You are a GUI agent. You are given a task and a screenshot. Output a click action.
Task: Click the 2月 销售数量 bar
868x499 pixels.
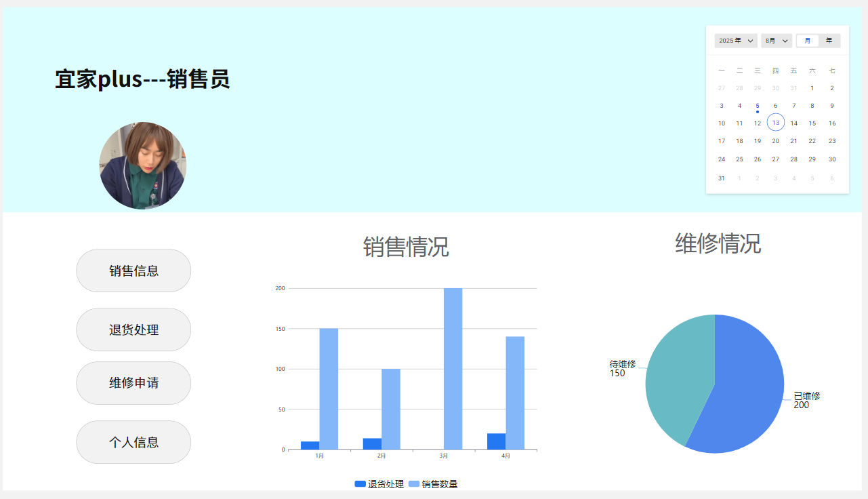(391, 410)
